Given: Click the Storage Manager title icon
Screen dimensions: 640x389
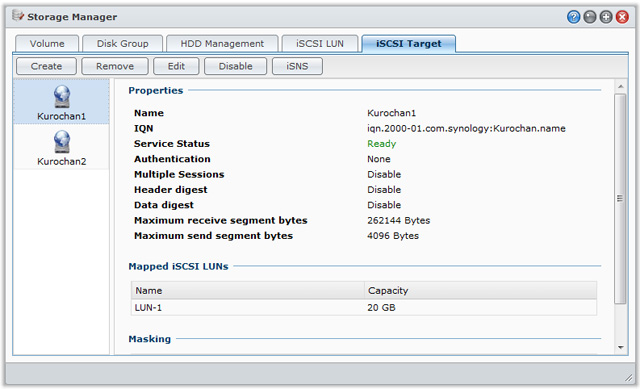Looking at the screenshot, I should click(x=18, y=16).
